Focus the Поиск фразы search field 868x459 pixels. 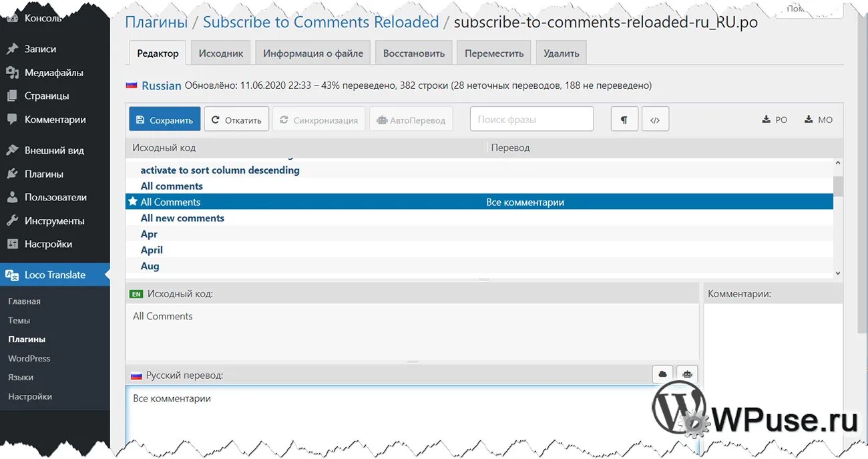pos(531,119)
